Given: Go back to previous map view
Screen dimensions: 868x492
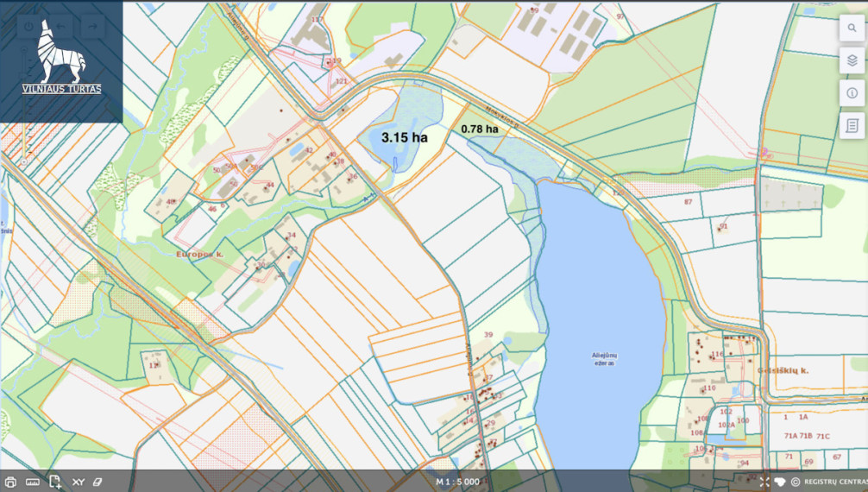Looking at the screenshot, I should coord(61,26).
